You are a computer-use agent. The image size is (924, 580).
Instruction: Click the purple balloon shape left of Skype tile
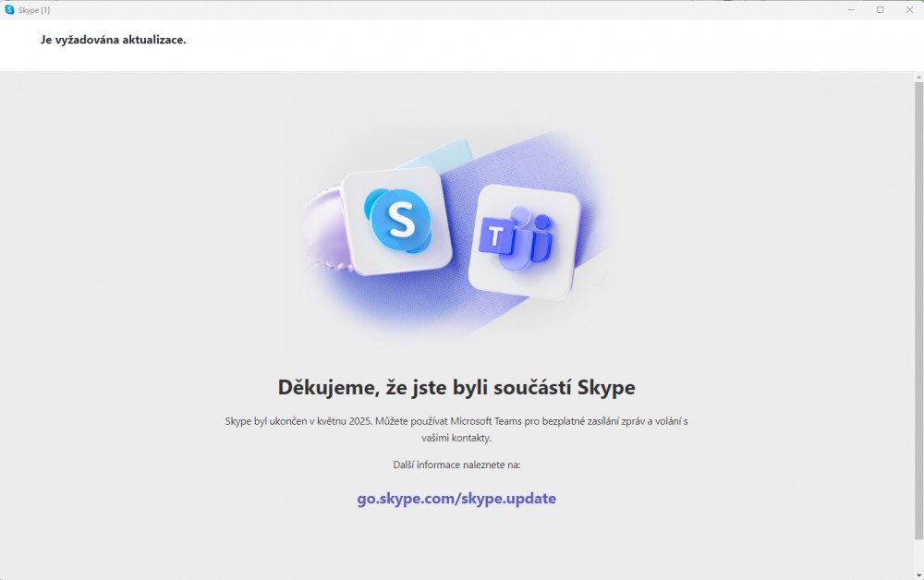click(x=322, y=222)
